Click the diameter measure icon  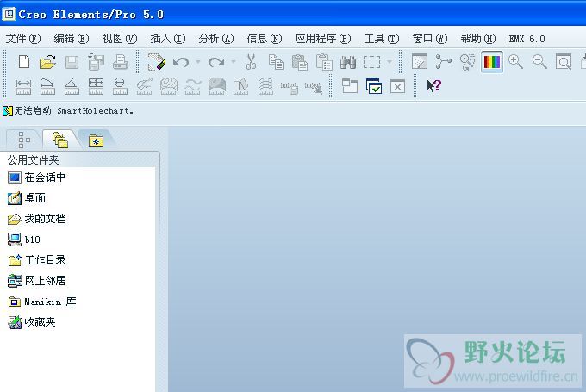[x=120, y=86]
